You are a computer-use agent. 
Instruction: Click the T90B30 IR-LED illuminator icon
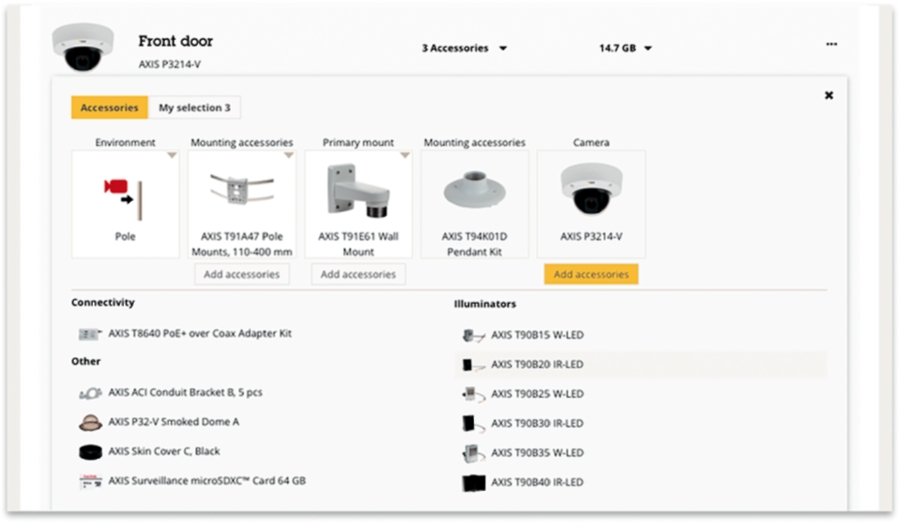(x=473, y=424)
